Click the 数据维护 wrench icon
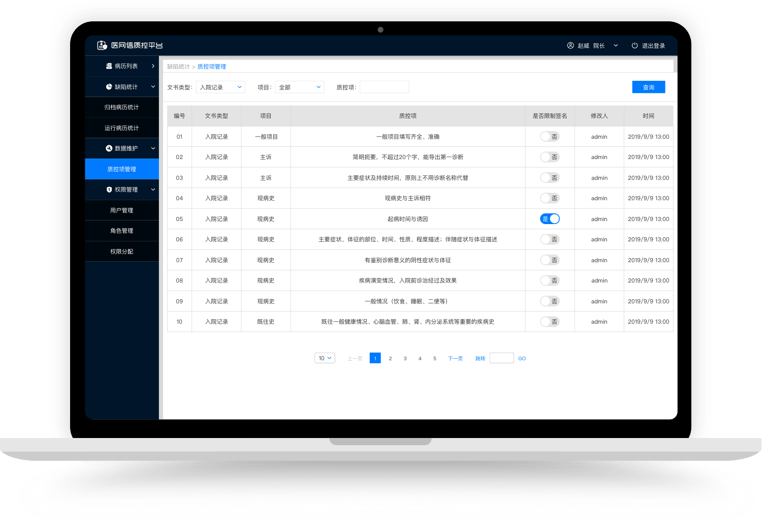The image size is (768, 532). click(x=109, y=148)
